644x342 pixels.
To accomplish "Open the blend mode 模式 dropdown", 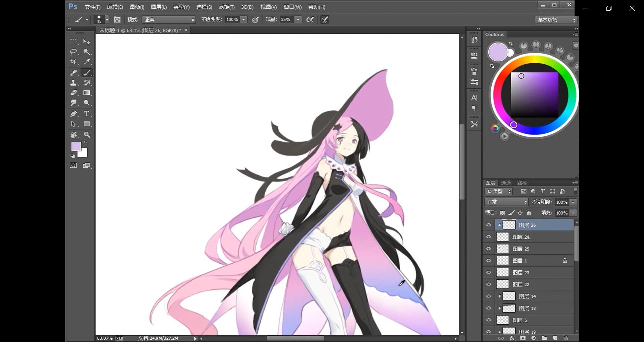I will coord(169,20).
